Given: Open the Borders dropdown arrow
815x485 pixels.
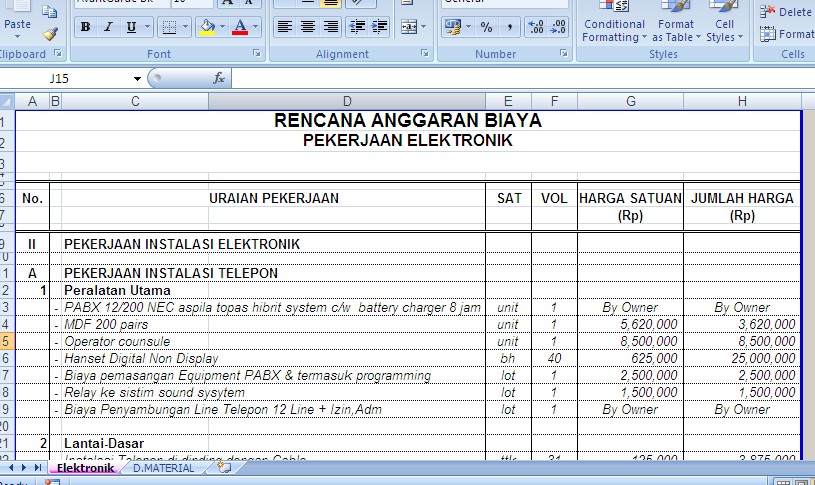Looking at the screenshot, I should (186, 27).
